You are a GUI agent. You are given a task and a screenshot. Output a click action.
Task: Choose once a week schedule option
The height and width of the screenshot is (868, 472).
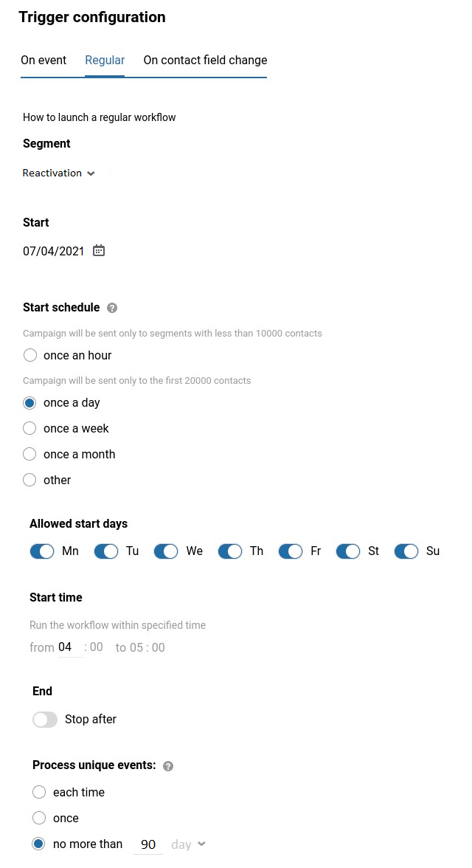pyautogui.click(x=29, y=429)
